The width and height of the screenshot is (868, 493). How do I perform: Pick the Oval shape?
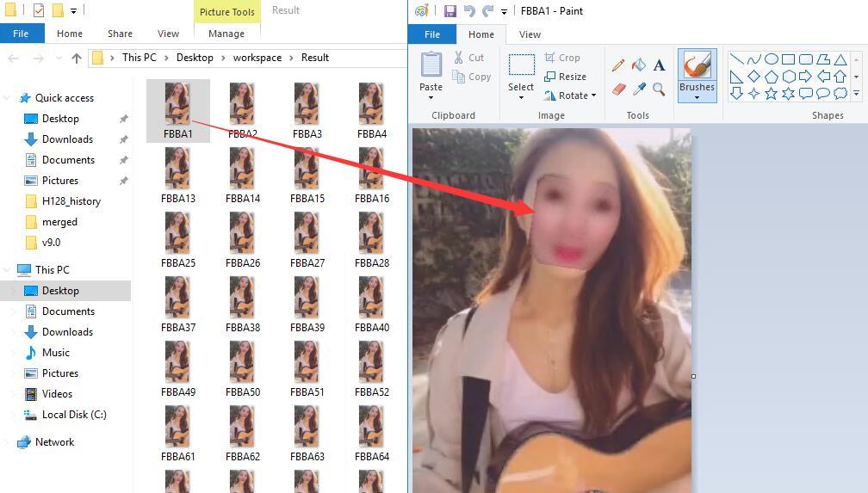[x=772, y=59]
